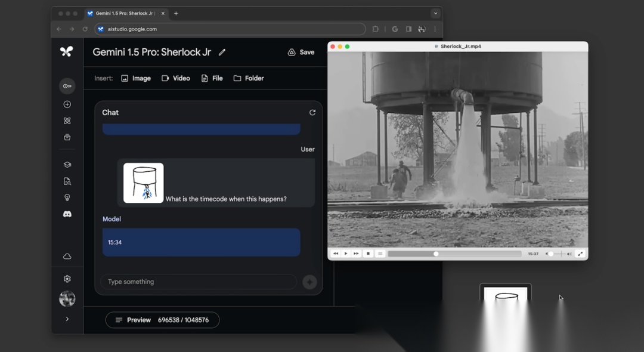Click the Sherlock_Jr.mp4 window title
This screenshot has width=644, height=352.
(x=461, y=47)
